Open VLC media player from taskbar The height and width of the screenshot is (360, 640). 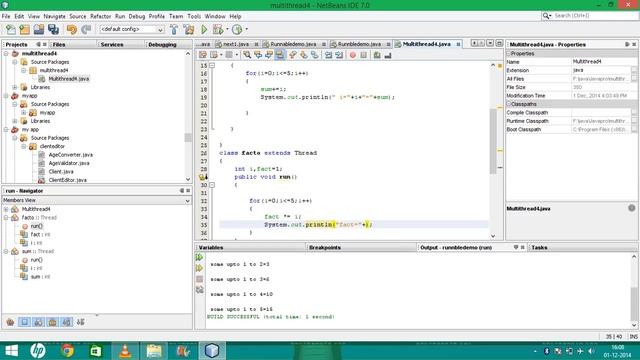point(125,351)
